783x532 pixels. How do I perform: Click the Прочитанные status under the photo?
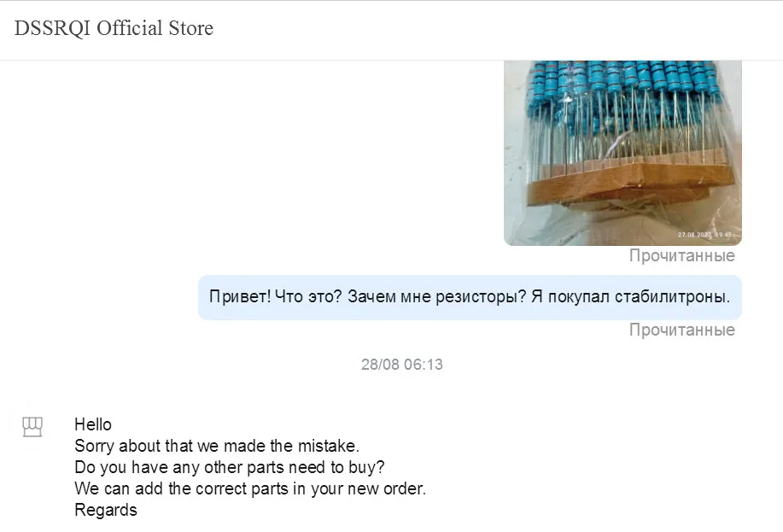(x=682, y=255)
